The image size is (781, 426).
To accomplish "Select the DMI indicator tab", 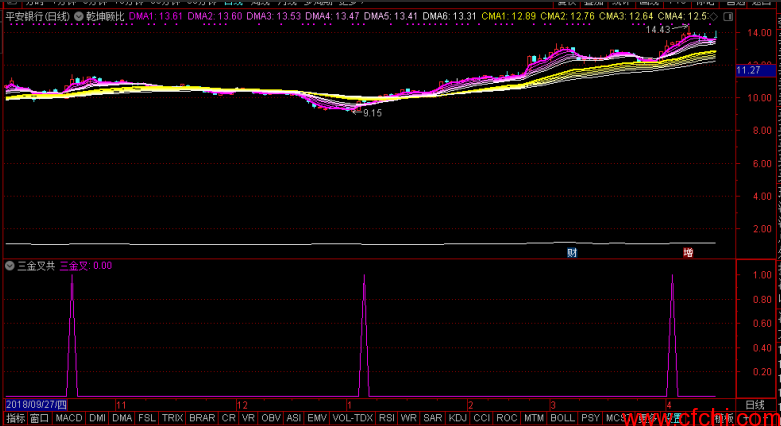I will (98, 418).
